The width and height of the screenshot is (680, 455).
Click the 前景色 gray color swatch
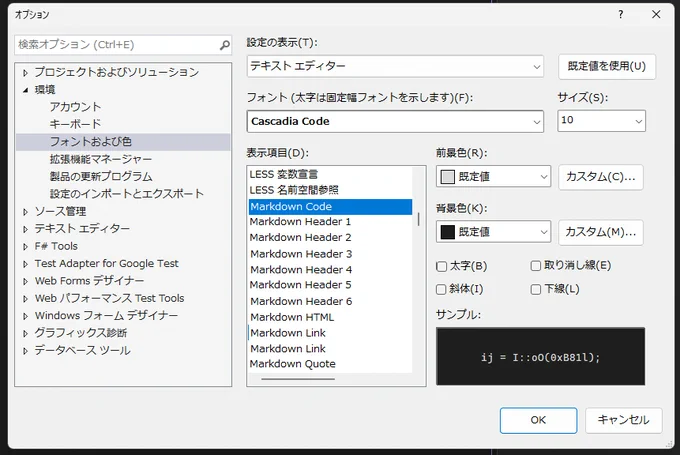(448, 177)
